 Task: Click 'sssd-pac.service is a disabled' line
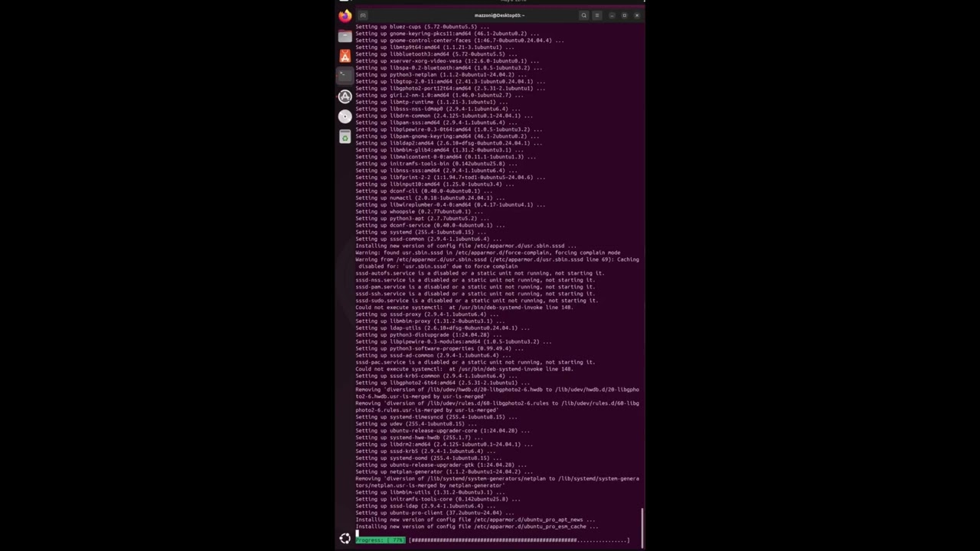tap(475, 362)
